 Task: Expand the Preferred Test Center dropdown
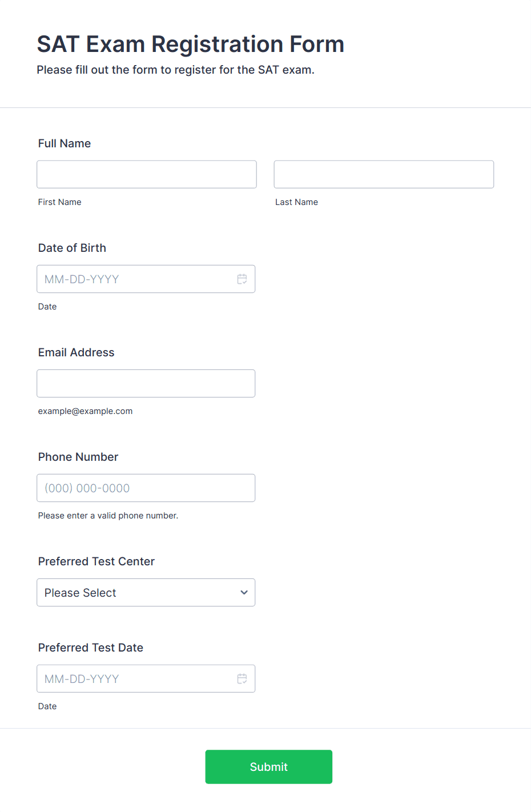click(146, 593)
